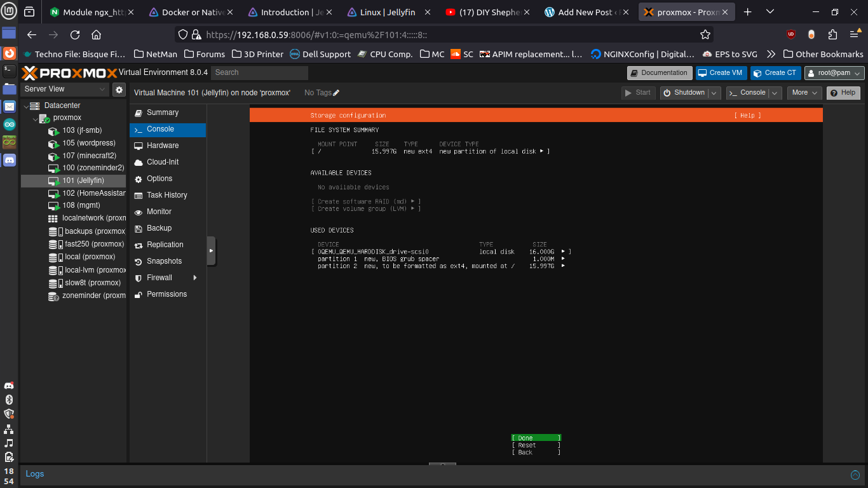
Task: Click the Logs panel expand icon
Action: tap(855, 475)
